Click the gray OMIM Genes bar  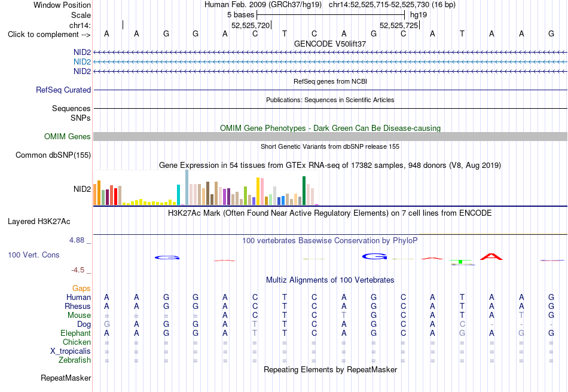[330, 136]
